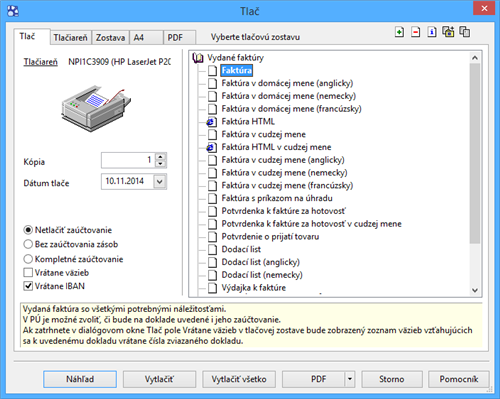500x399 pixels.
Task: Select Dodací list (nemecky) report
Action: (262, 275)
